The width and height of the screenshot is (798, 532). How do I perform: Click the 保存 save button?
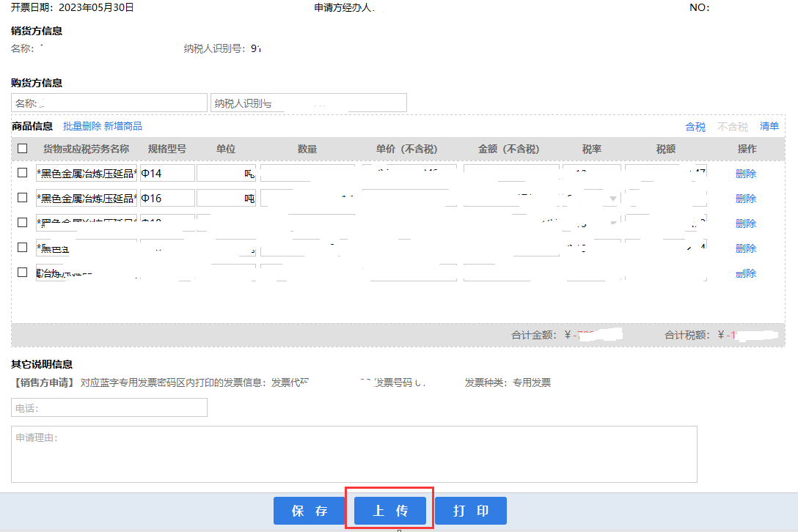coord(310,511)
